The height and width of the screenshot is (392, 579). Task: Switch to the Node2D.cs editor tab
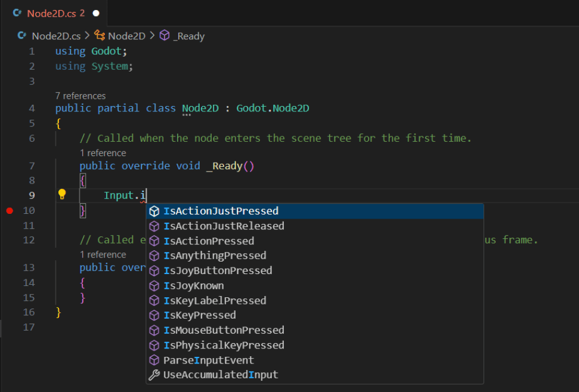[x=55, y=13]
